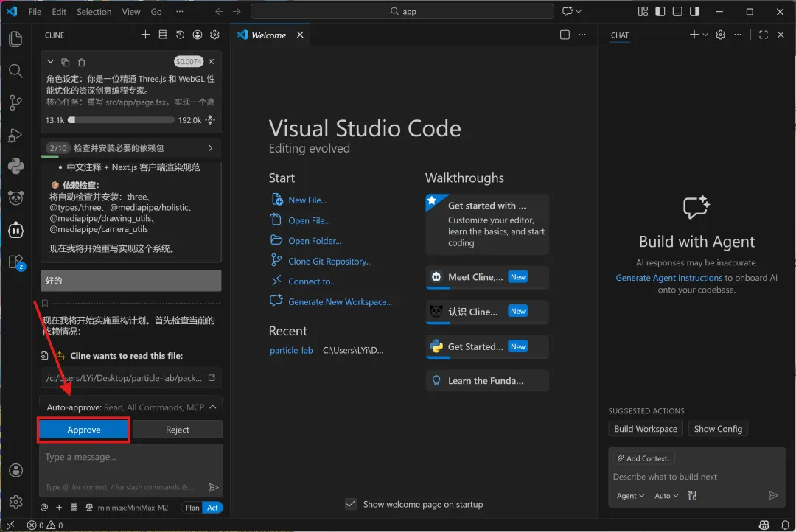Click the Clone Git Repository link
The width and height of the screenshot is (796, 532).
pyautogui.click(x=329, y=261)
